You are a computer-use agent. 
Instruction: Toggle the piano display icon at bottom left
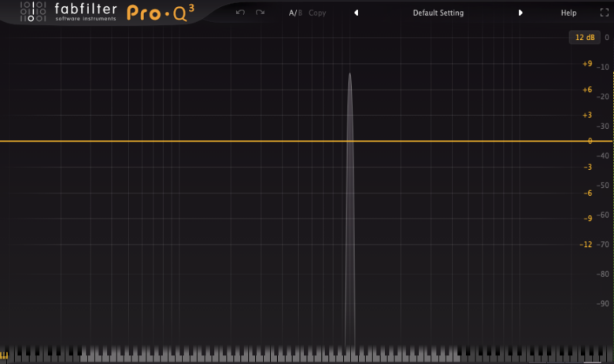[x=5, y=355]
